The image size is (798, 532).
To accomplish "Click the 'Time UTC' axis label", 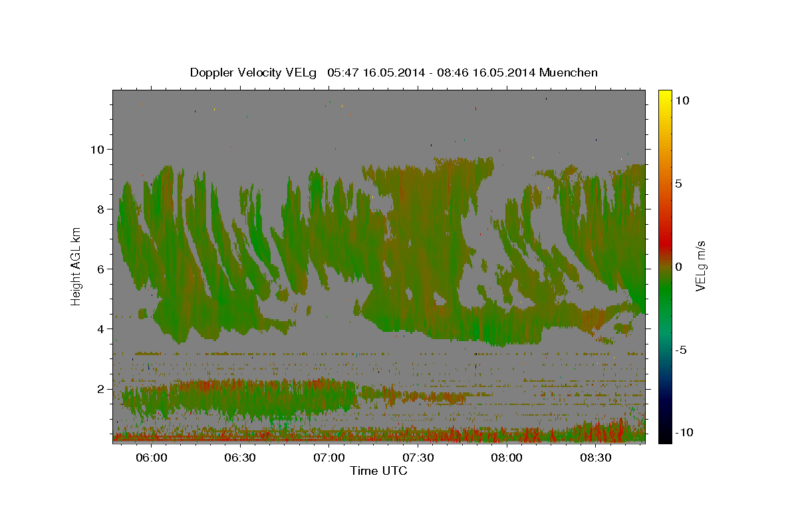I will (378, 471).
